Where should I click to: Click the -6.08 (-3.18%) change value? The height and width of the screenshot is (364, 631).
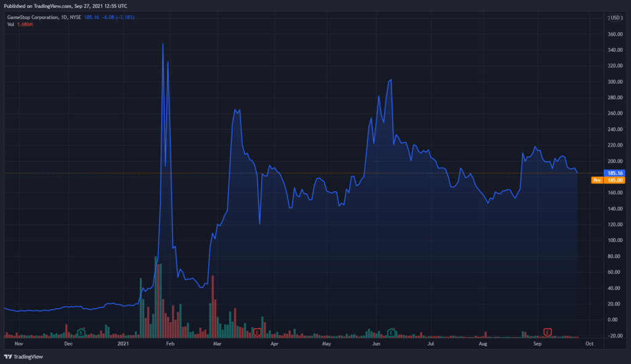pyautogui.click(x=118, y=17)
